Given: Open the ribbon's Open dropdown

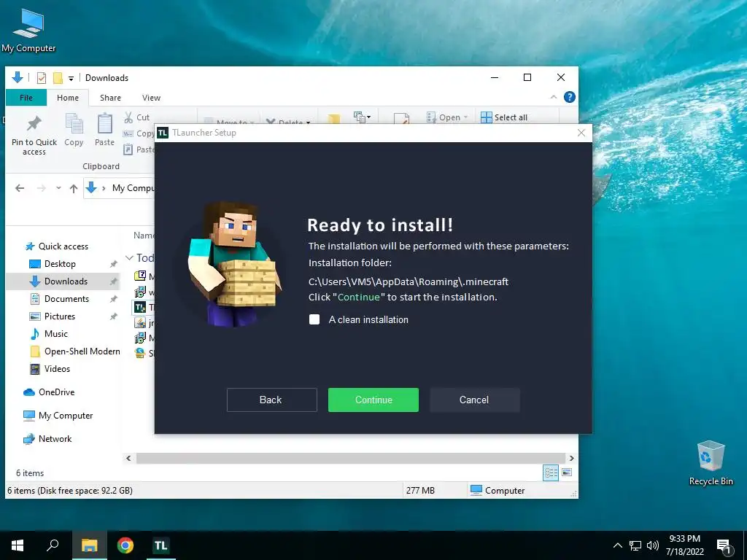Looking at the screenshot, I should [447, 117].
